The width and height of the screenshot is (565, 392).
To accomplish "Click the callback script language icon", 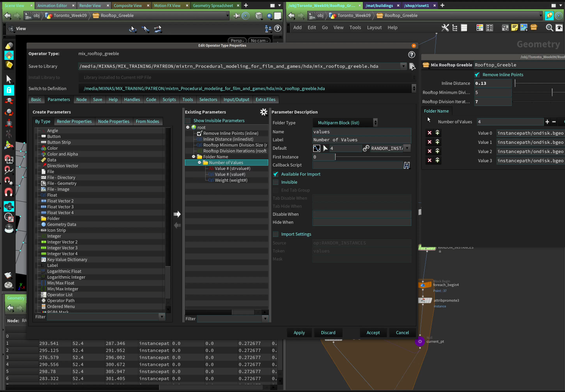I will 407,165.
